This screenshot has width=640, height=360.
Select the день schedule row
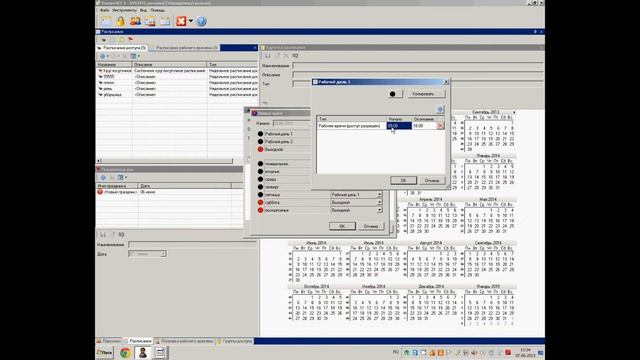click(177, 89)
